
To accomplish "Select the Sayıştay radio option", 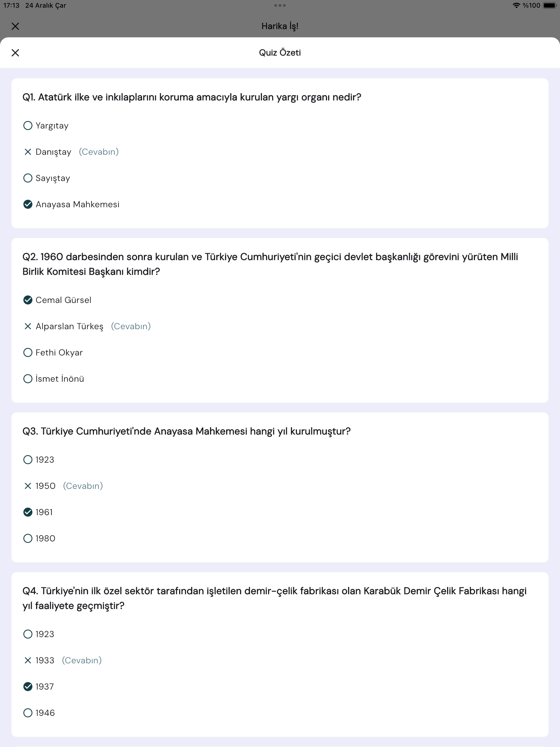I will [x=28, y=178].
